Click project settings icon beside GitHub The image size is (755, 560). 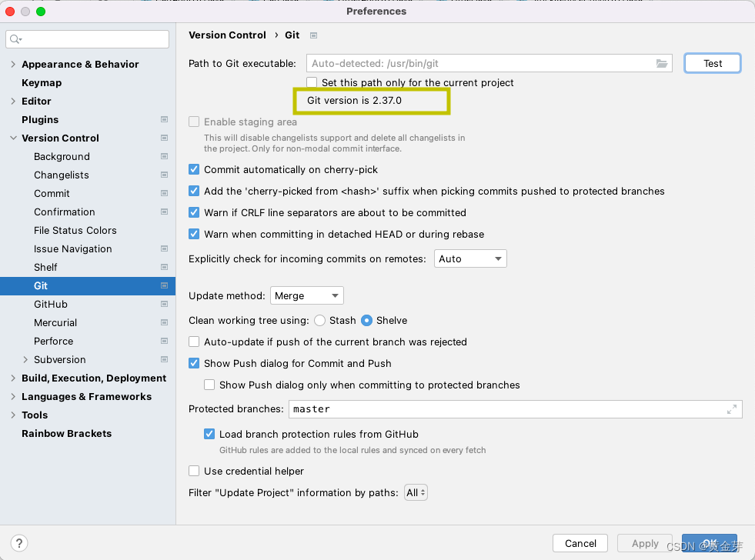coord(164,304)
